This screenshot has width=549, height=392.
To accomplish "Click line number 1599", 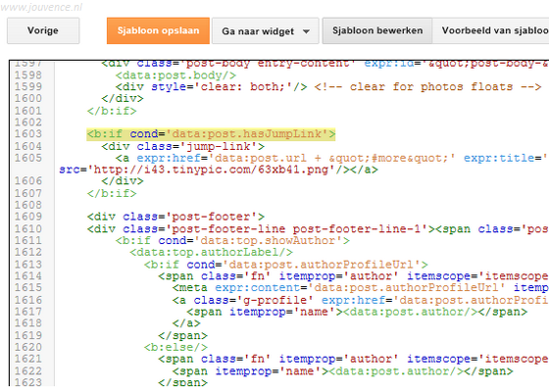I will point(28,87).
